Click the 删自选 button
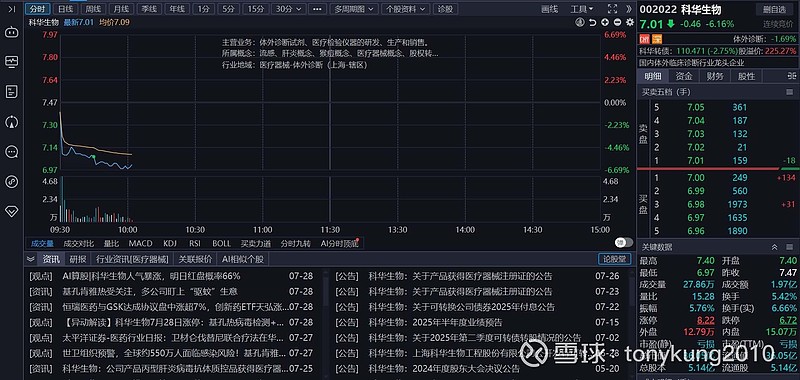 (774, 9)
